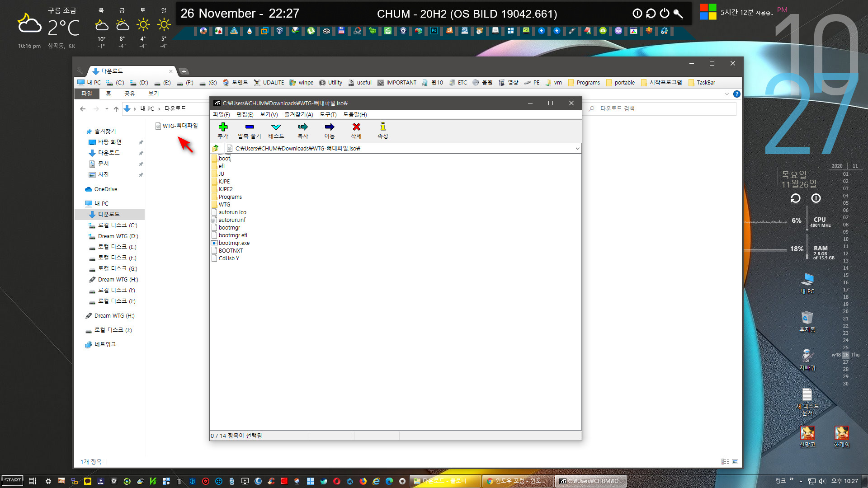This screenshot has height=488, width=868.
Task: Click the power icon in top bar
Action: coord(665,14)
